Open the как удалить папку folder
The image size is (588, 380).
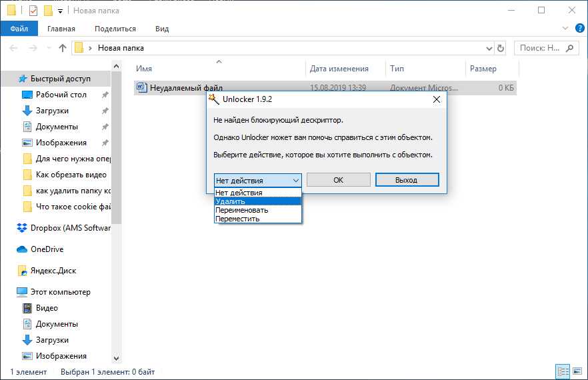73,191
